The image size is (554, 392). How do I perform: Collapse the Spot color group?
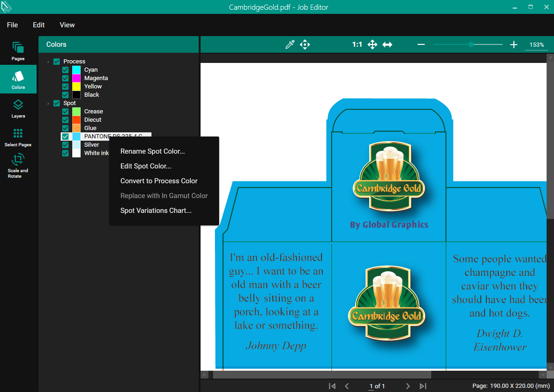pos(48,103)
